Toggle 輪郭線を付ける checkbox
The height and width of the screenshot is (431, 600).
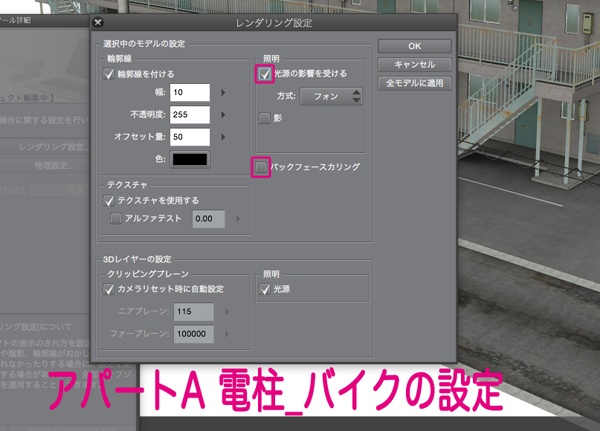pyautogui.click(x=109, y=74)
